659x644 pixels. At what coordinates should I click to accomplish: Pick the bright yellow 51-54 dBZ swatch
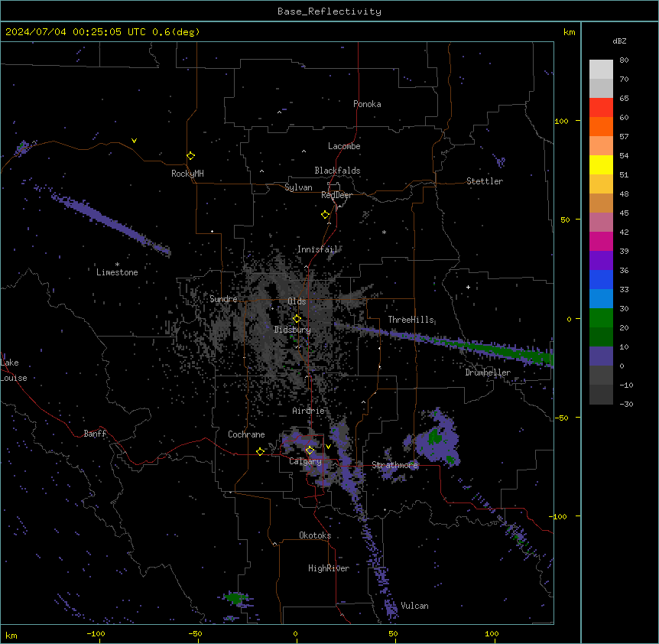click(601, 164)
